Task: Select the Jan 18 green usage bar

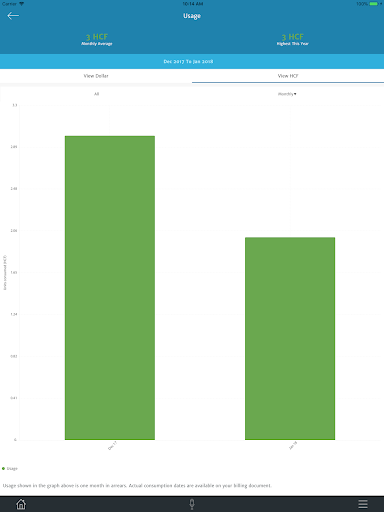Action: (290, 338)
